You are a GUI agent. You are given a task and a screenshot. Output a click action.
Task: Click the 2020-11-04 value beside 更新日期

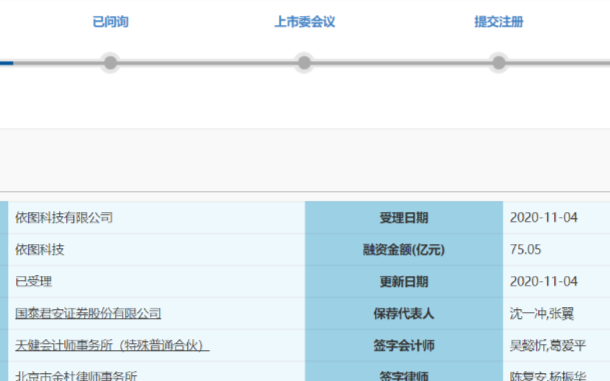pyautogui.click(x=543, y=281)
